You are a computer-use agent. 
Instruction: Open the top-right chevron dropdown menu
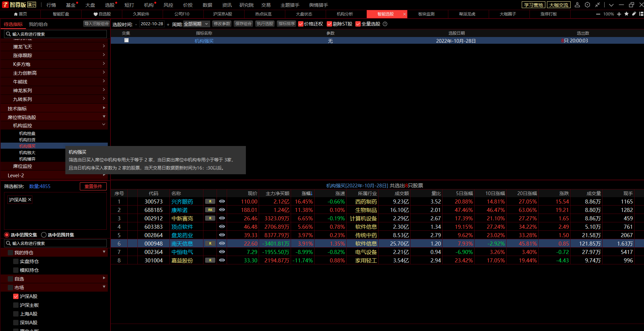click(x=611, y=5)
